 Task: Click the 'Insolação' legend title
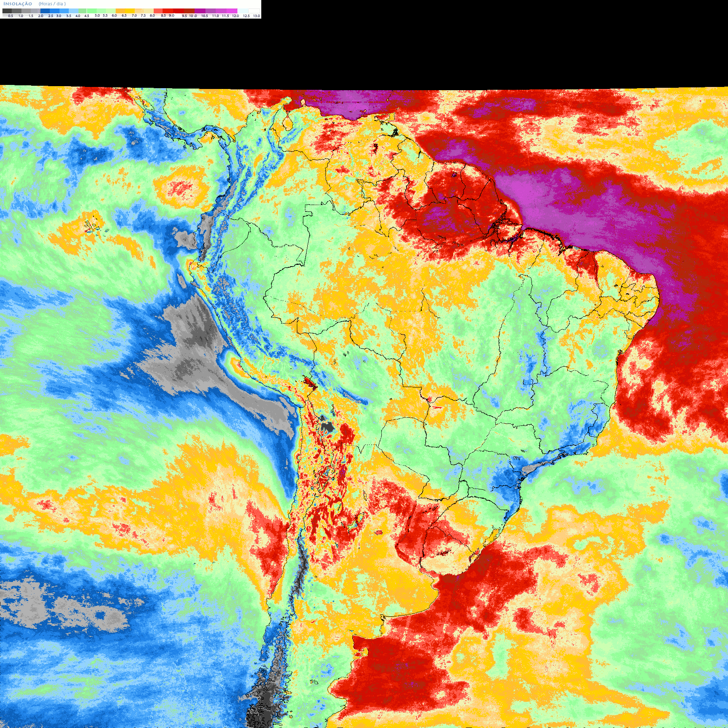[18, 4]
